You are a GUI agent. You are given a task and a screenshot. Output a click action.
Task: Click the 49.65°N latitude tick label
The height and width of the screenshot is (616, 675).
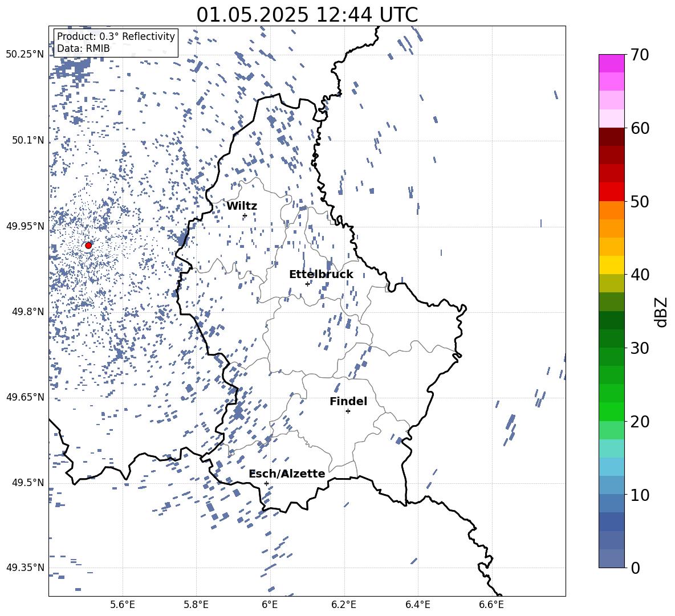25,397
